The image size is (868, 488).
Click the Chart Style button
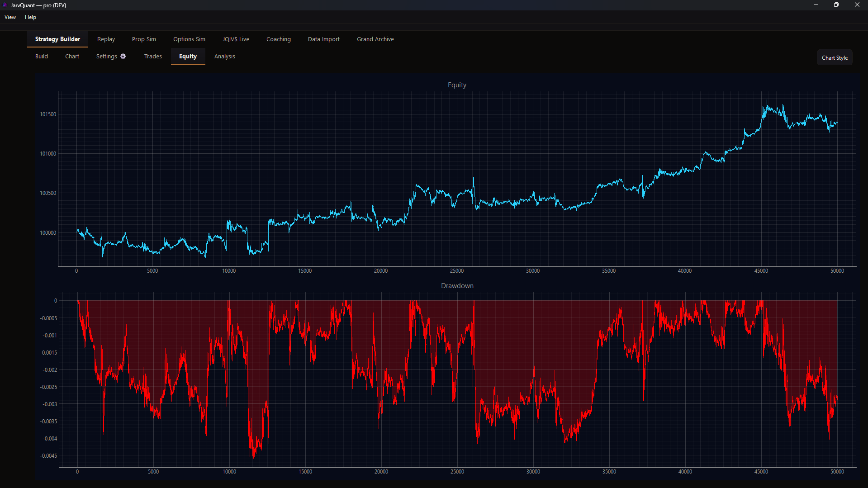point(835,57)
